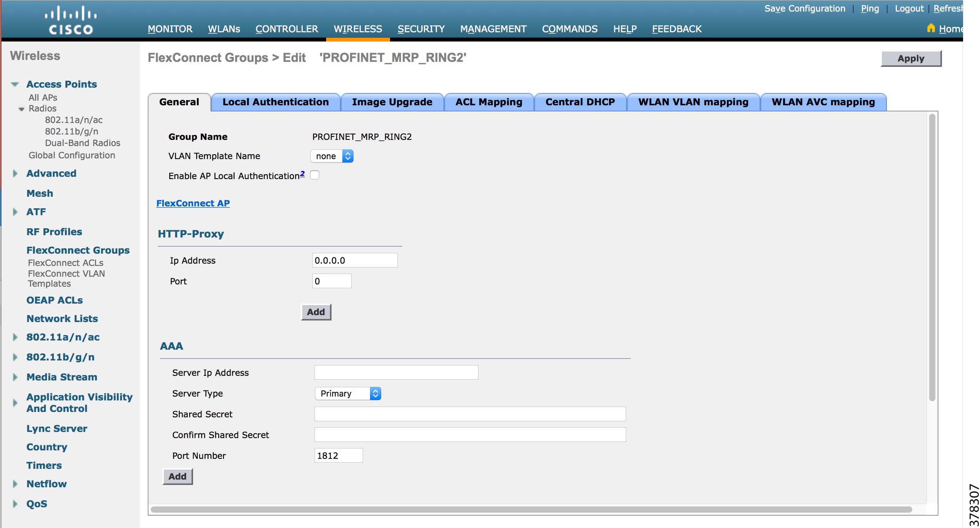The height and width of the screenshot is (528, 980).
Task: Switch to the Local Authentication tab
Action: pos(276,102)
